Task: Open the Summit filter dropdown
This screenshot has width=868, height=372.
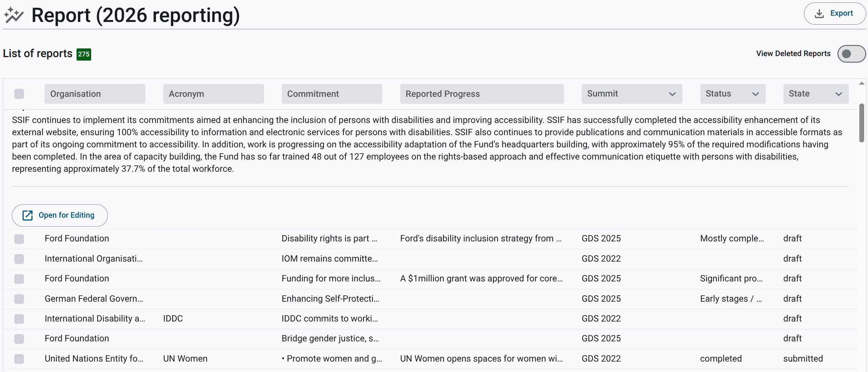Action: pos(632,94)
